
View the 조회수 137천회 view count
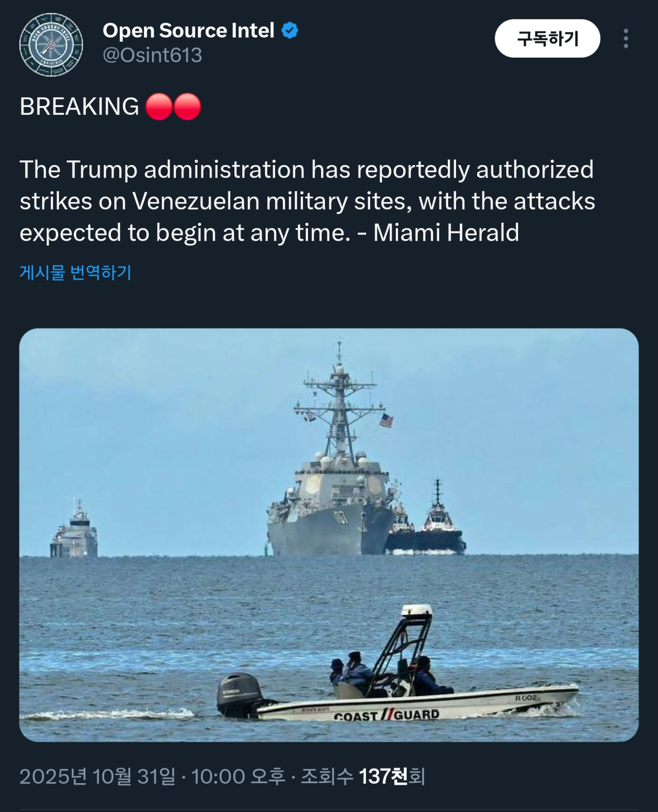363,777
